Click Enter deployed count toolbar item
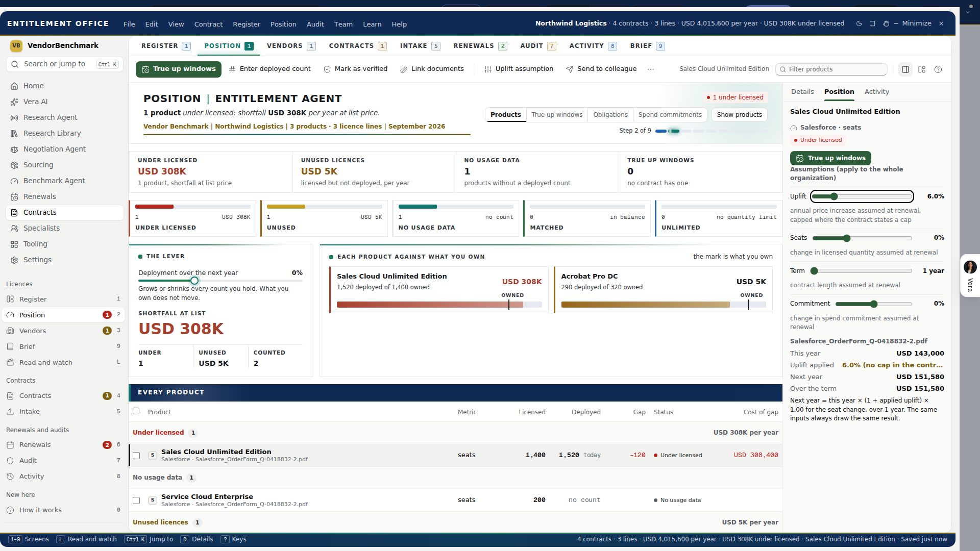Screen dimensions: 980x551 269,69
